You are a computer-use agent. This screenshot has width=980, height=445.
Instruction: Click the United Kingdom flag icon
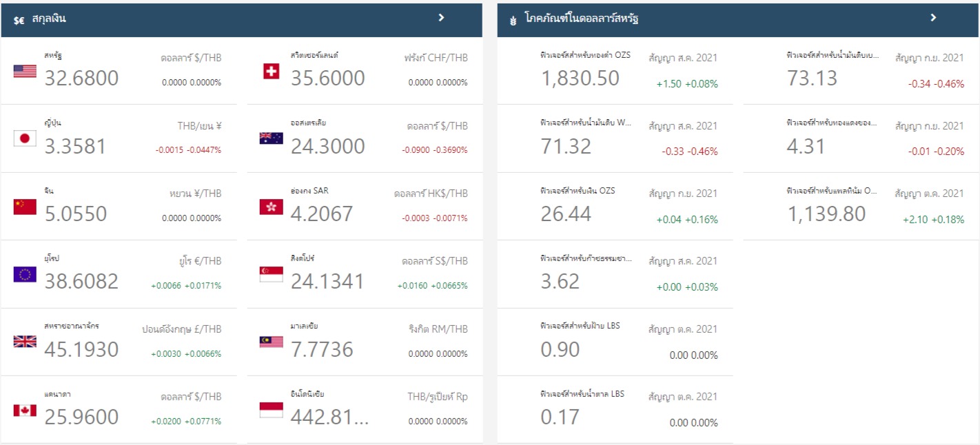[x=25, y=342]
